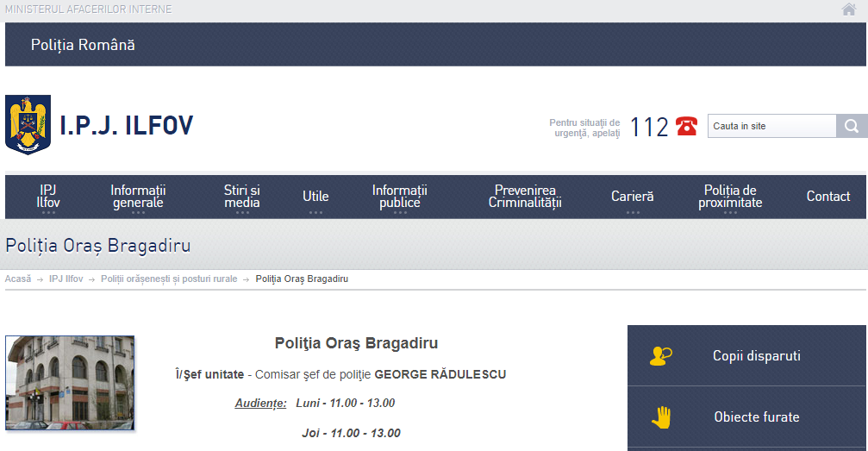The width and height of the screenshot is (868, 451).
Task: Click the I.P.J. Ilfov police crest logo
Action: click(28, 125)
